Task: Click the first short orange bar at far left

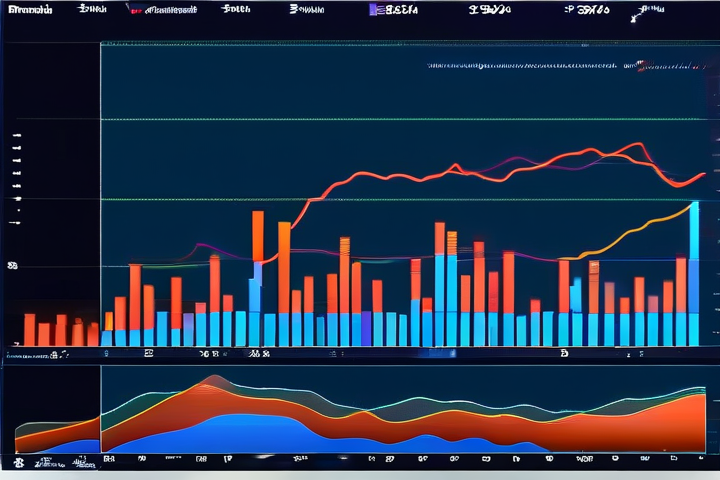Action: point(29,329)
